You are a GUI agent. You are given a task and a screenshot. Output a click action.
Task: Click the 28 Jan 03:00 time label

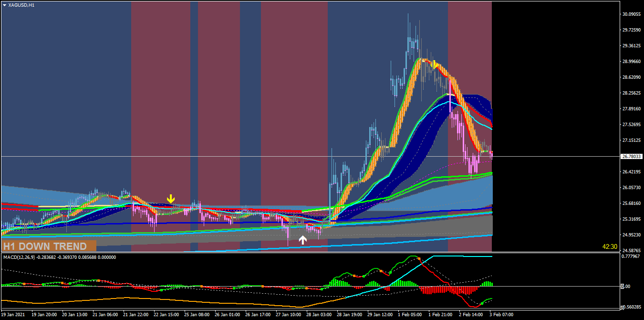click(319, 315)
